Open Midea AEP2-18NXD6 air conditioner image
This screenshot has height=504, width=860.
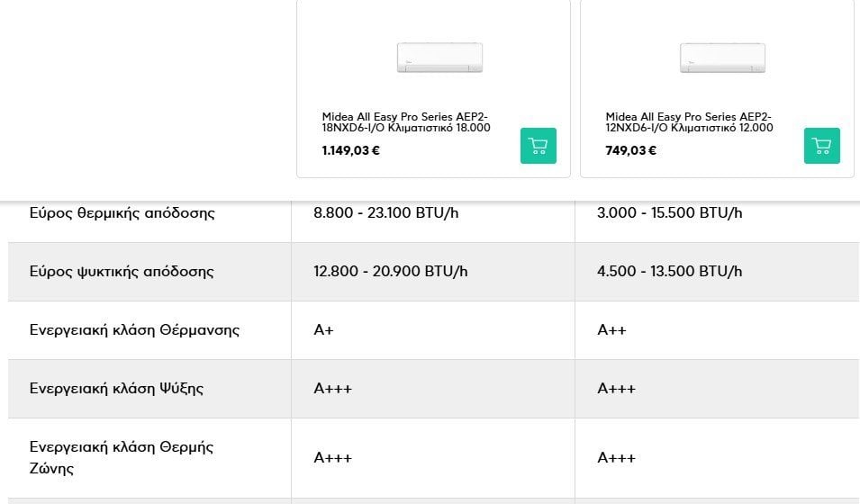439,58
